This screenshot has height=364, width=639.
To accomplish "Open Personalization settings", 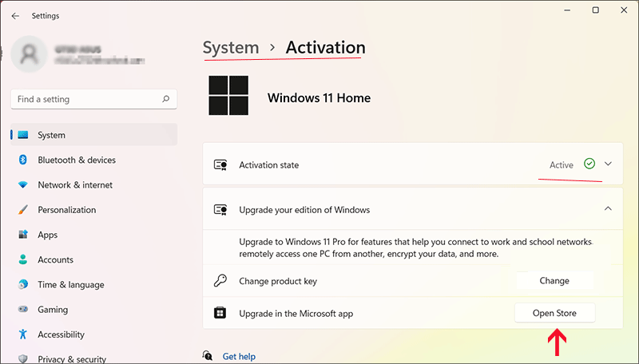I will [94, 210].
